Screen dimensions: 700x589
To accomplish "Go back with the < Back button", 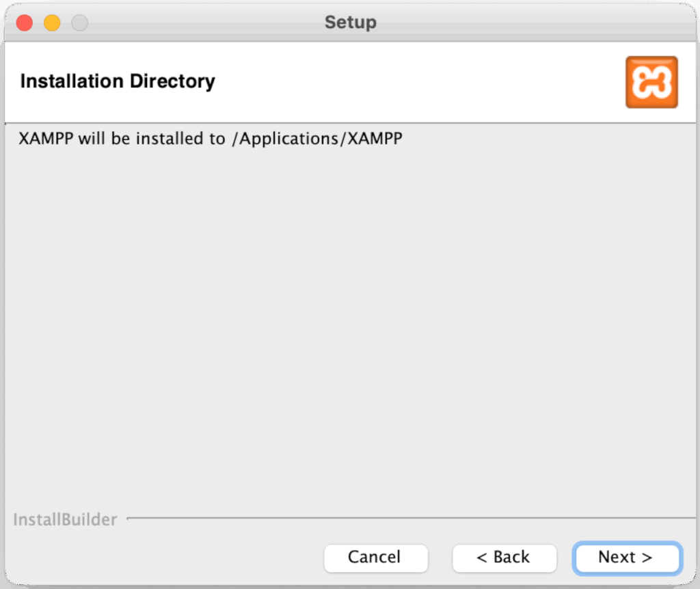I will 504,558.
